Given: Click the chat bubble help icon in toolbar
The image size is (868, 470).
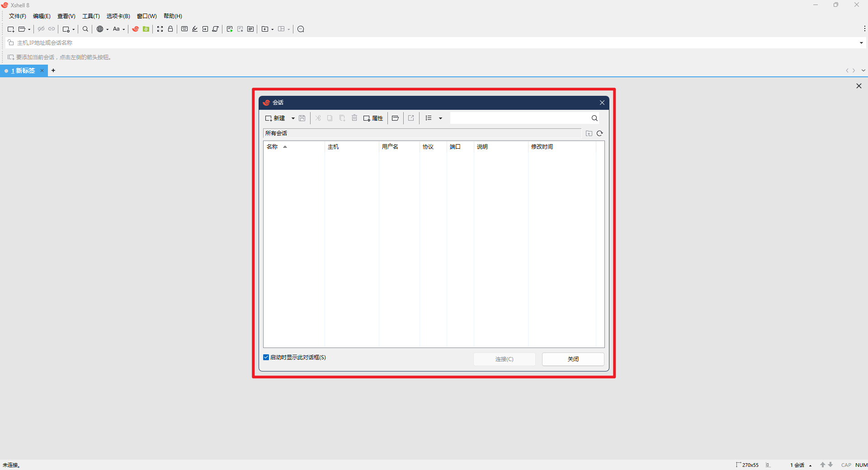Looking at the screenshot, I should pyautogui.click(x=301, y=29).
